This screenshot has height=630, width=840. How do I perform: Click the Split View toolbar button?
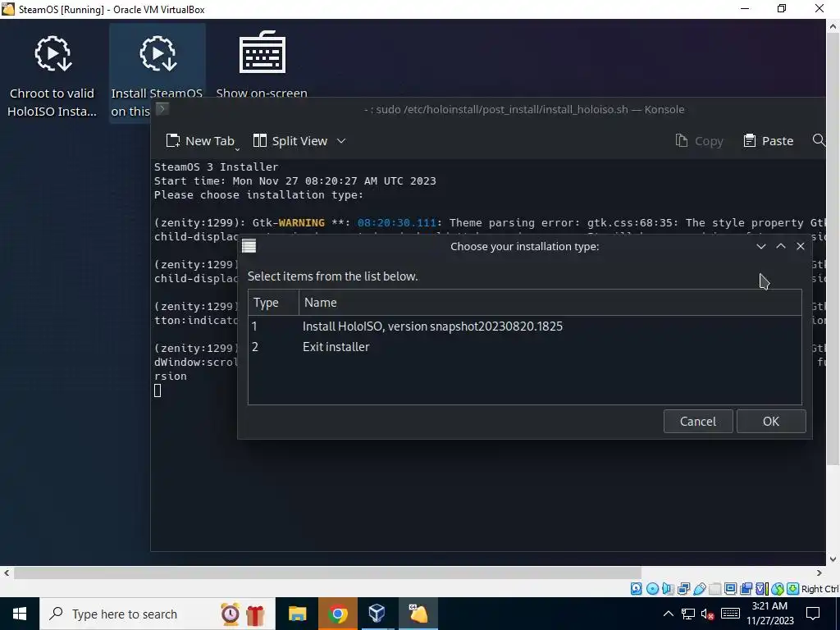pyautogui.click(x=290, y=141)
